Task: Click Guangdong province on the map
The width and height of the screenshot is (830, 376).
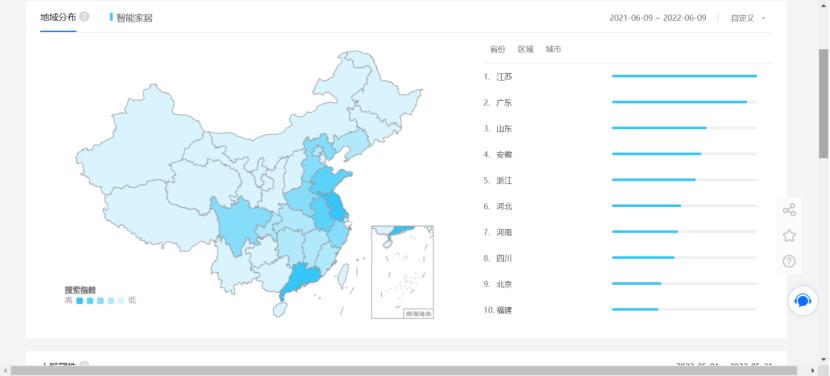Action: click(302, 277)
